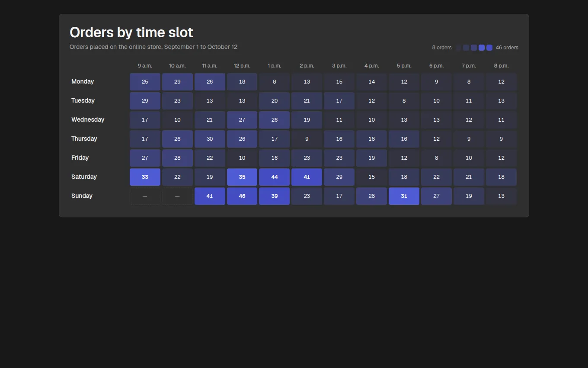Select Wednesday 12 p.m. cell showing 27
The image size is (588, 368).
click(x=242, y=120)
